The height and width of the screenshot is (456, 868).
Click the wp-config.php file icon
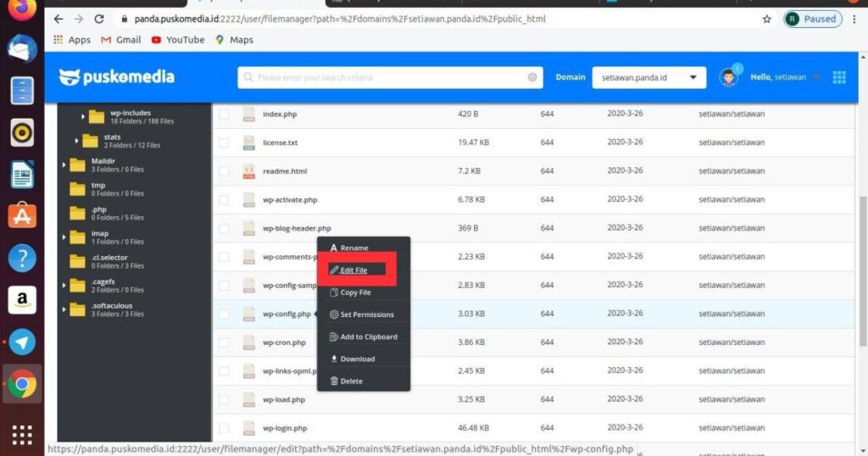(x=249, y=314)
